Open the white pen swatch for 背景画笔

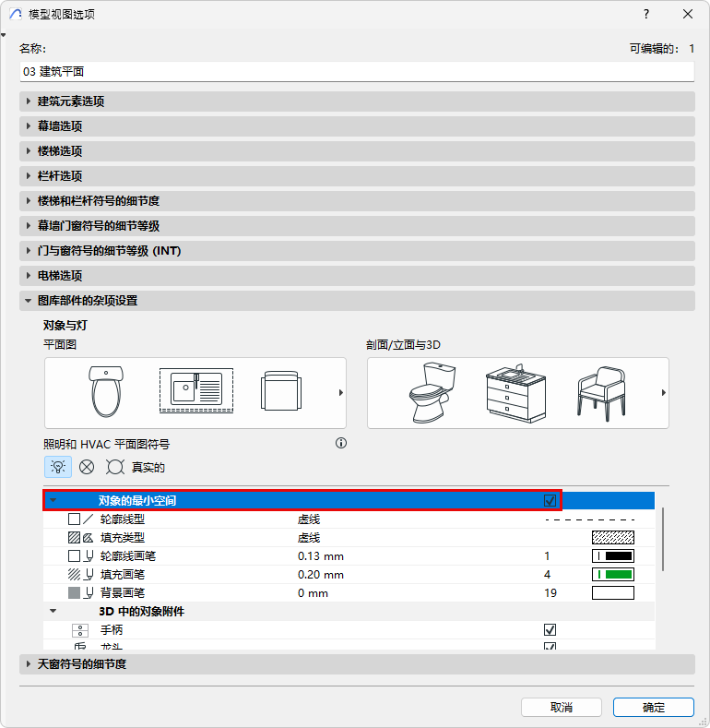point(613,593)
